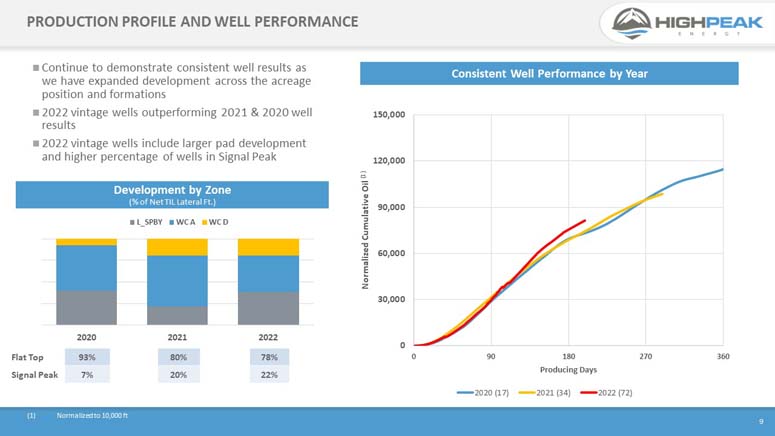775x436 pixels.
Task: Select the 'Producing Days' axis title
Action: pos(568,370)
